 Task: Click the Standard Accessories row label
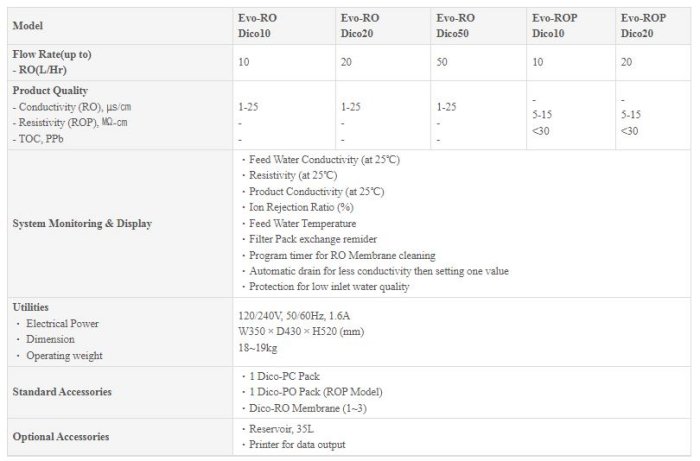tap(61, 391)
